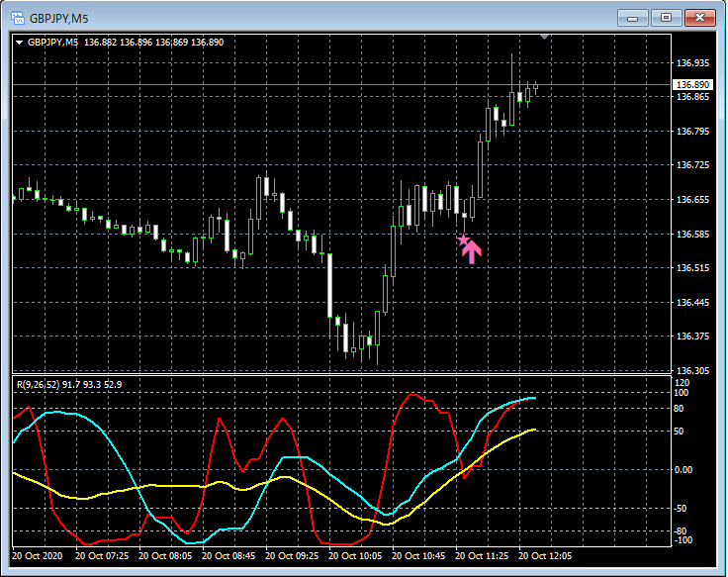Minimize the GBPJPY,M5 chart window
The height and width of the screenshot is (577, 728).
tap(632, 18)
